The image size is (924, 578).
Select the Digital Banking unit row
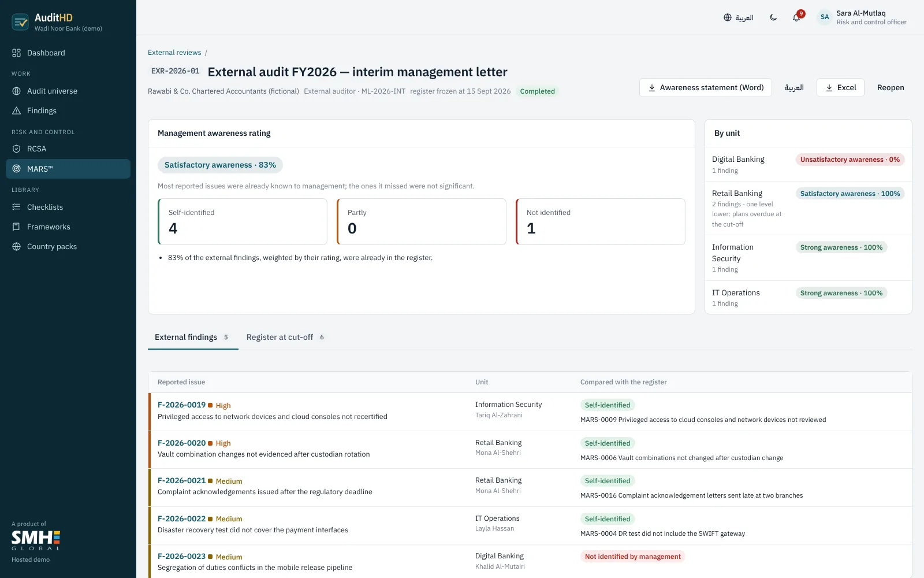tap(808, 165)
